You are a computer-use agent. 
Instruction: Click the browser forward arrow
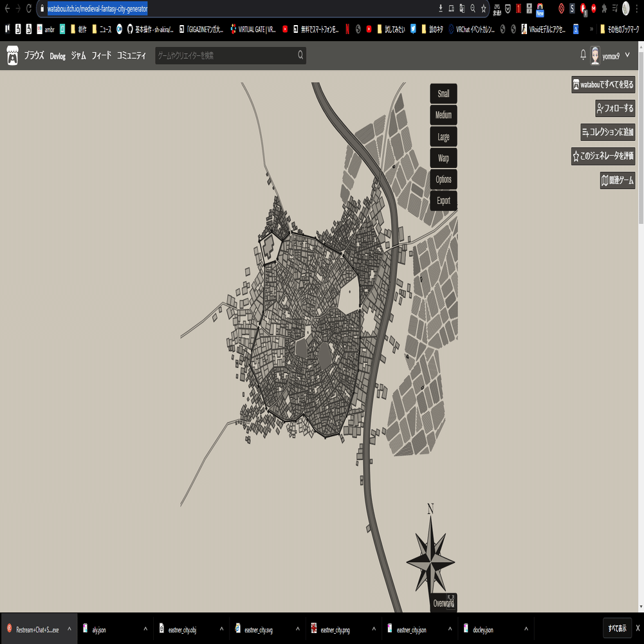[x=18, y=8]
